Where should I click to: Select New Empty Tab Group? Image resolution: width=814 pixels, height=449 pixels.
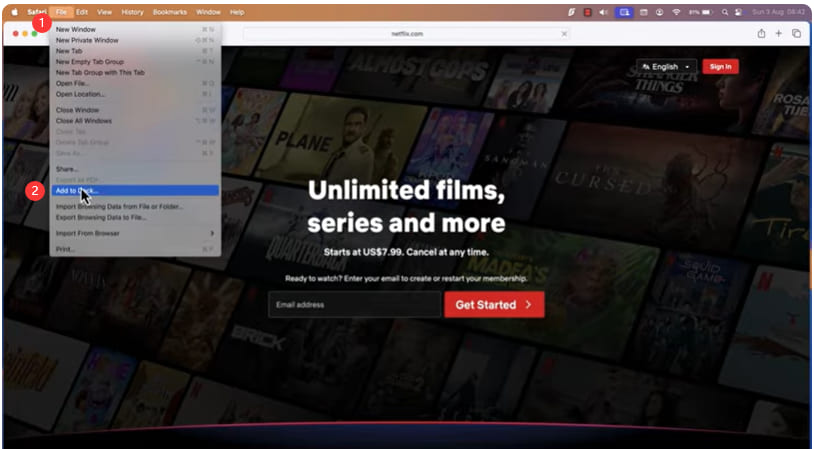[135, 62]
